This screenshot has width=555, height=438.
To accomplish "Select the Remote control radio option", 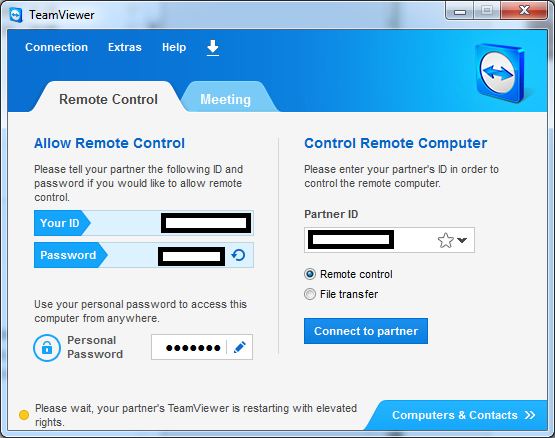I will point(310,274).
